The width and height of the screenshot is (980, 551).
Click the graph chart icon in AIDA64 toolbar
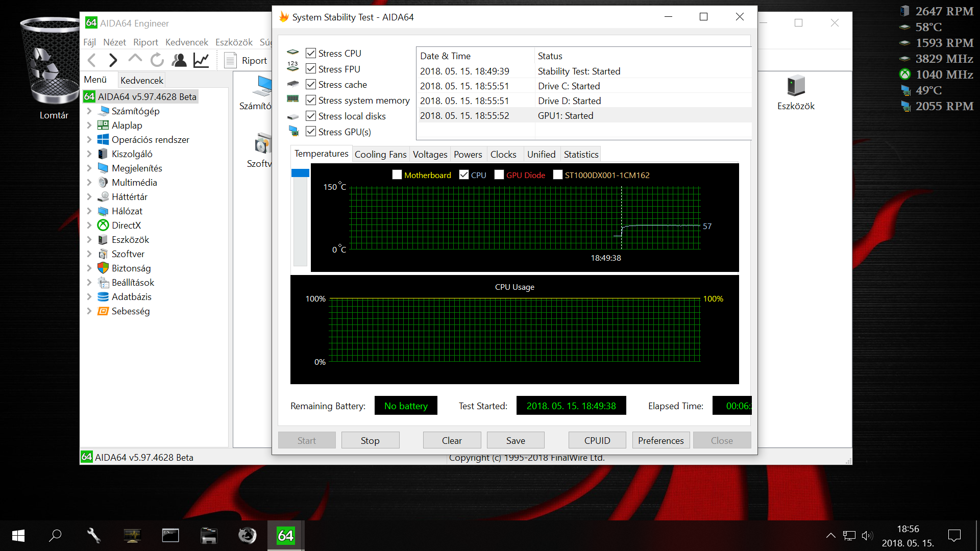(201, 60)
